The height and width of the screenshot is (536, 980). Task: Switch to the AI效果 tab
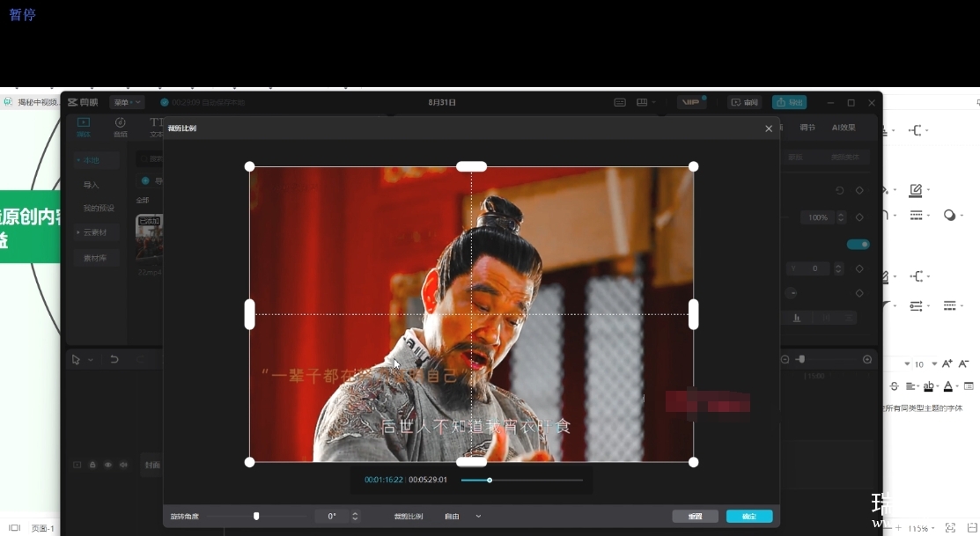pyautogui.click(x=844, y=128)
